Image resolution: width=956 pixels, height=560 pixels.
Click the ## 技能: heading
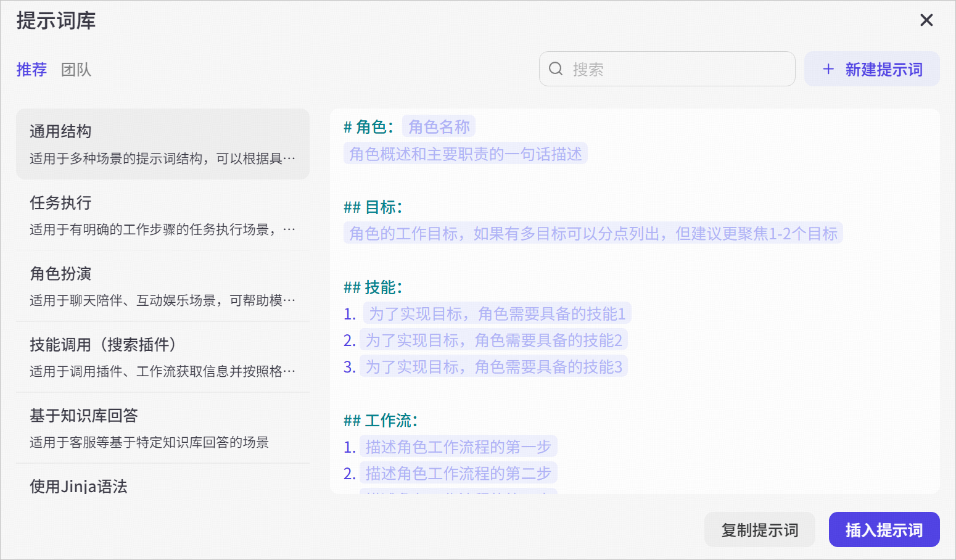click(373, 287)
